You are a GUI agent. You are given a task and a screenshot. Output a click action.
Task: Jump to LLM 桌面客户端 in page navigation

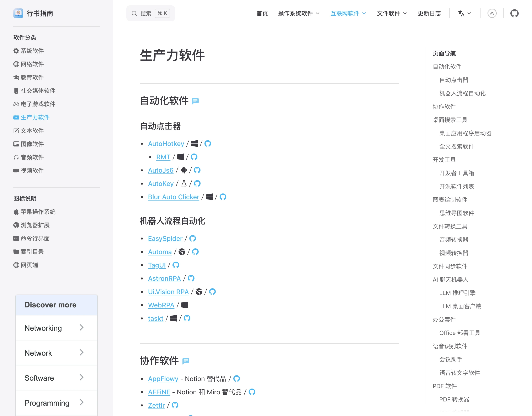pos(460,306)
